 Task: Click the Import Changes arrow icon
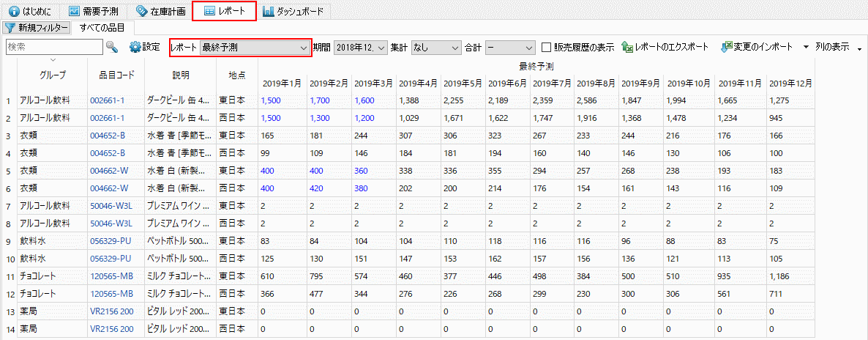click(x=727, y=47)
